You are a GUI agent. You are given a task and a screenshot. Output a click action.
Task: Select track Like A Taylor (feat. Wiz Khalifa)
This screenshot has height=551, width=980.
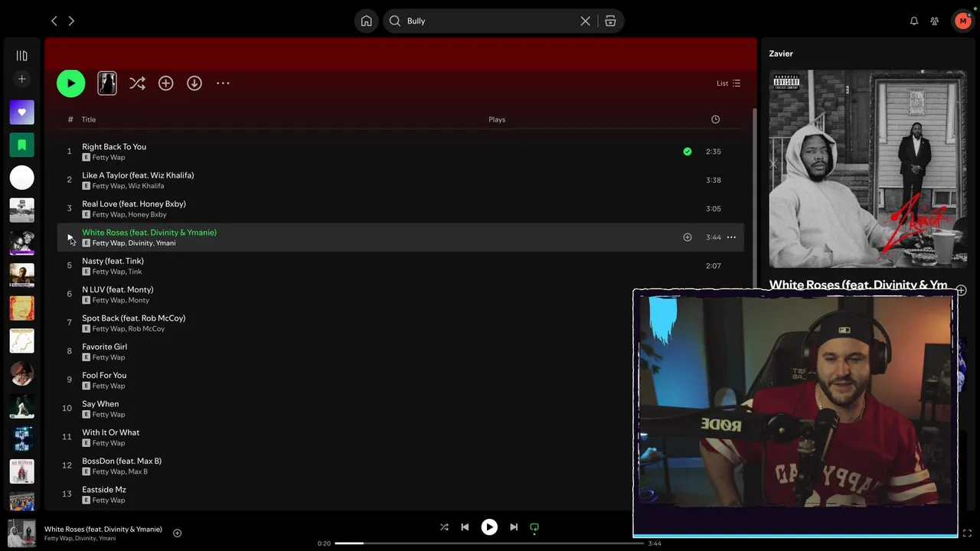[138, 175]
